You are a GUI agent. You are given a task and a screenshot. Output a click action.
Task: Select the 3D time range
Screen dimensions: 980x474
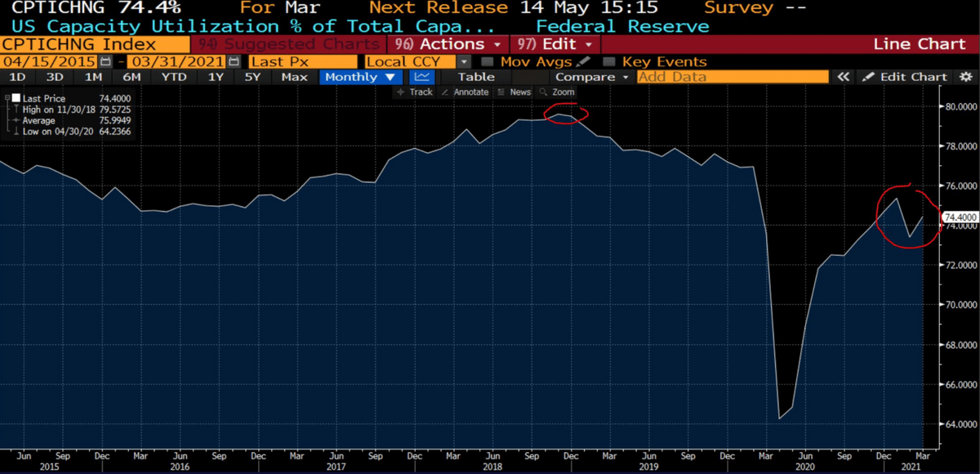(55, 77)
